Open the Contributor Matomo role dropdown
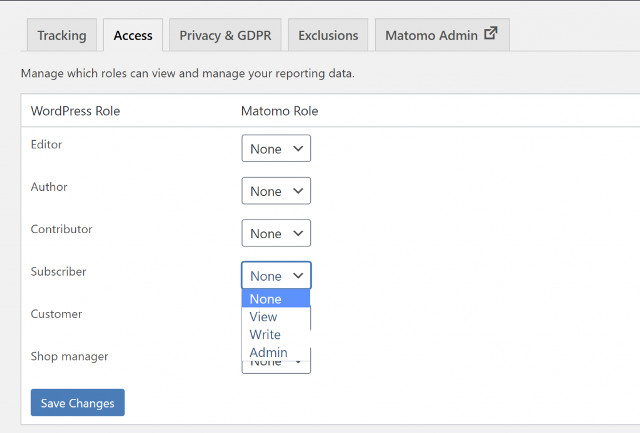 [x=276, y=233]
